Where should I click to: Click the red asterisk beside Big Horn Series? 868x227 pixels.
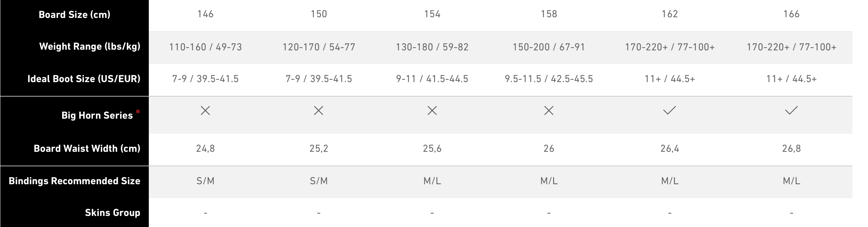pos(138,111)
